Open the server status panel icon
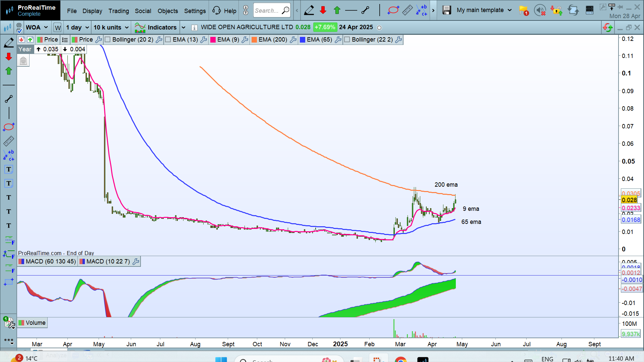Viewport: 644px width, 362px height. point(589,10)
